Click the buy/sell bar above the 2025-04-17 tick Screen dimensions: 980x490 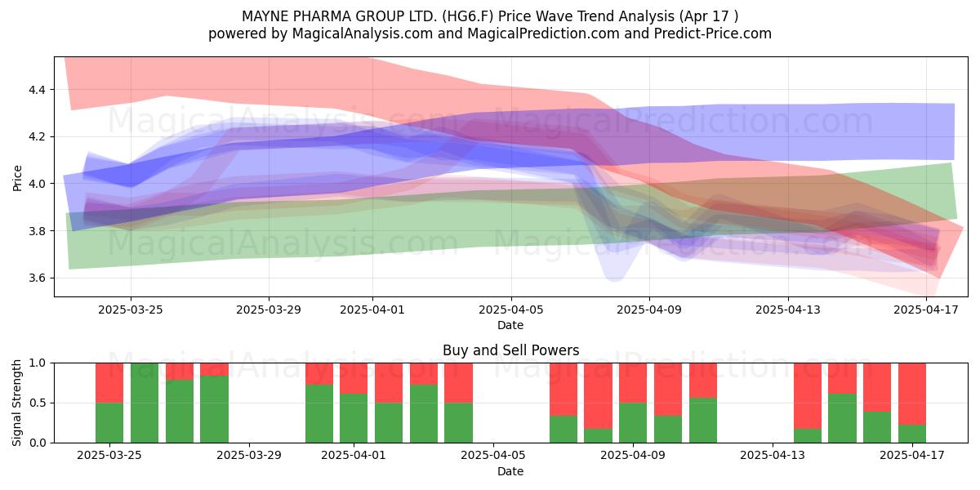click(x=912, y=403)
